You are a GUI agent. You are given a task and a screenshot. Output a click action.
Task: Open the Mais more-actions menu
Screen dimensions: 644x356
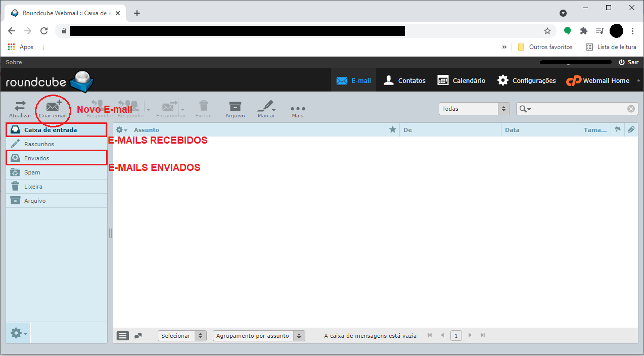coord(298,109)
